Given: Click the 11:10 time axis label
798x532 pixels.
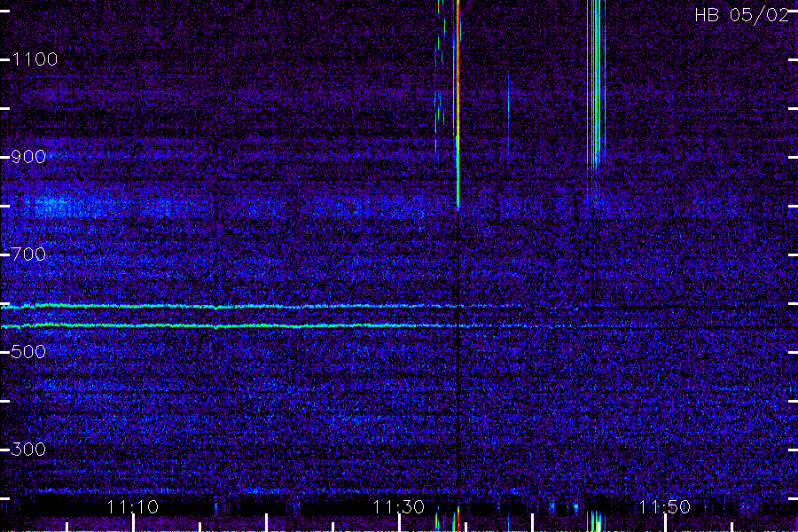Looking at the screenshot, I should pyautogui.click(x=133, y=507).
